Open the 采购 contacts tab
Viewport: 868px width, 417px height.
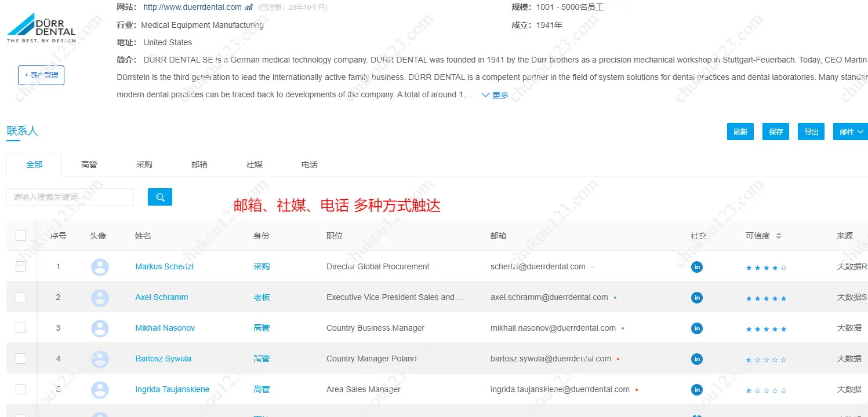pyautogui.click(x=144, y=164)
